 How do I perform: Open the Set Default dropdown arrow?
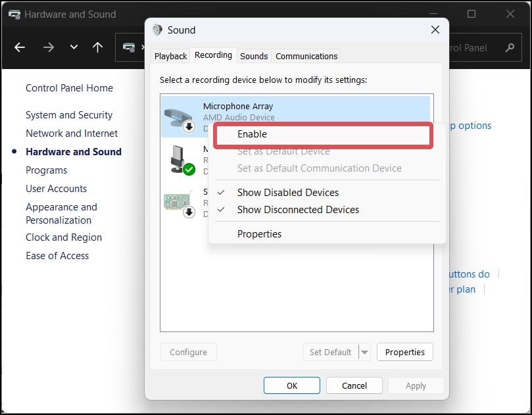(x=365, y=353)
